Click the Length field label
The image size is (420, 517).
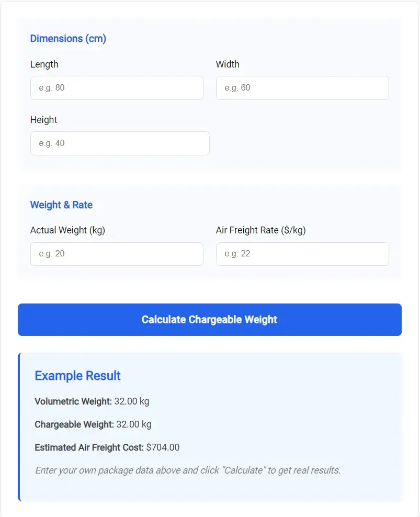44,64
